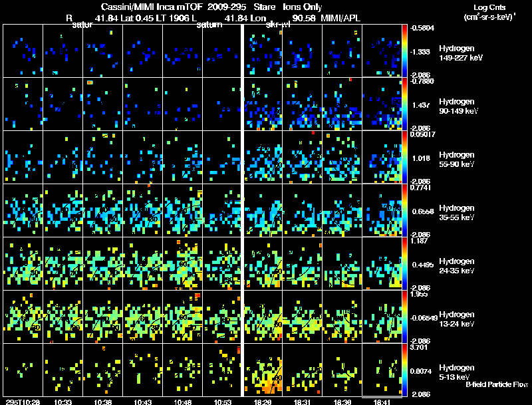The height and width of the screenshot is (405, 532).
Task: Select the Hydrogen 35-55 keV panel above 10:28
Action: coord(23,210)
